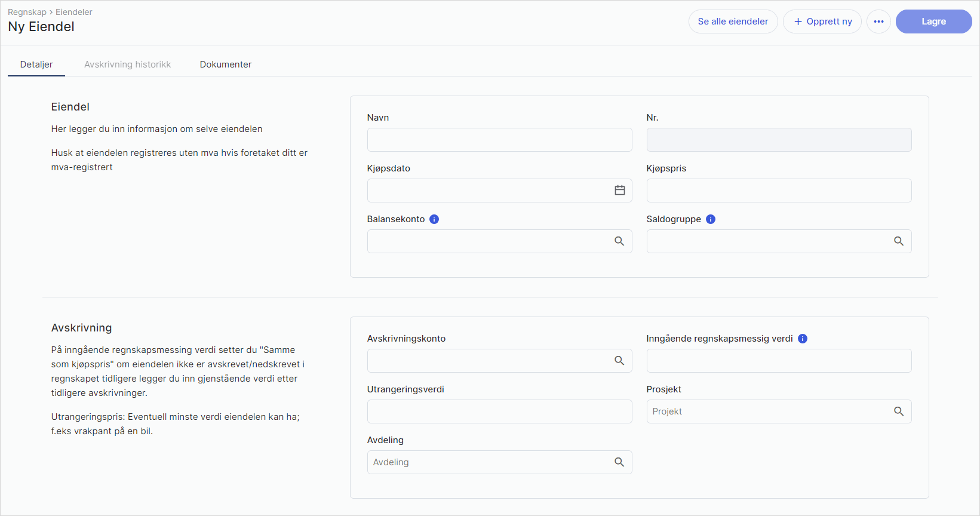Click the Opprett ny button
980x516 pixels.
822,21
